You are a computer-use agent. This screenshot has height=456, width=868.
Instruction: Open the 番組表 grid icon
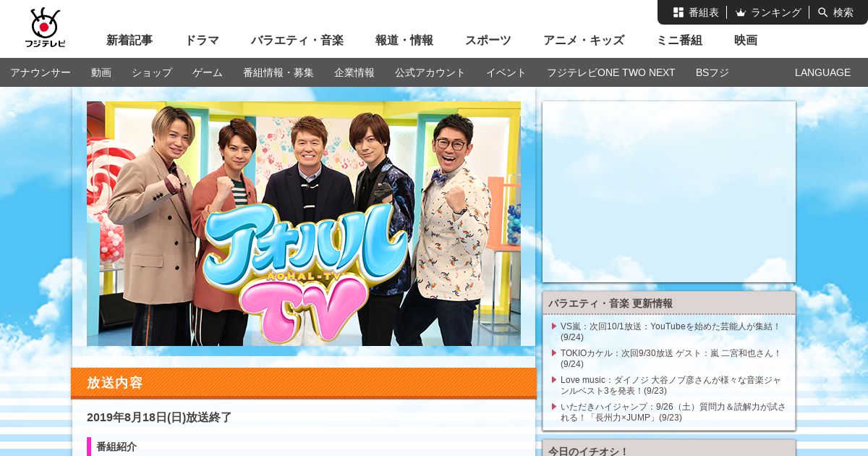click(x=678, y=12)
